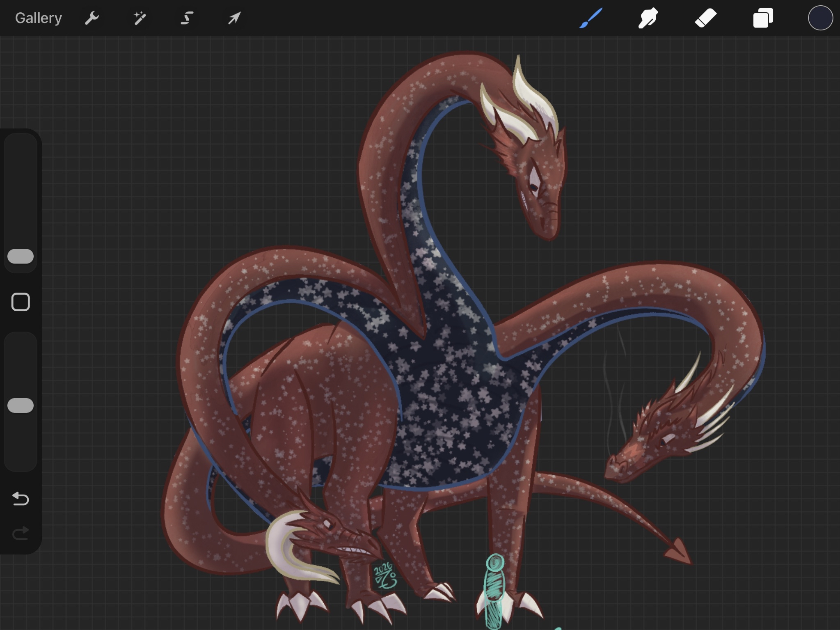
Task: Activate the Transform arrow tool
Action: point(235,18)
